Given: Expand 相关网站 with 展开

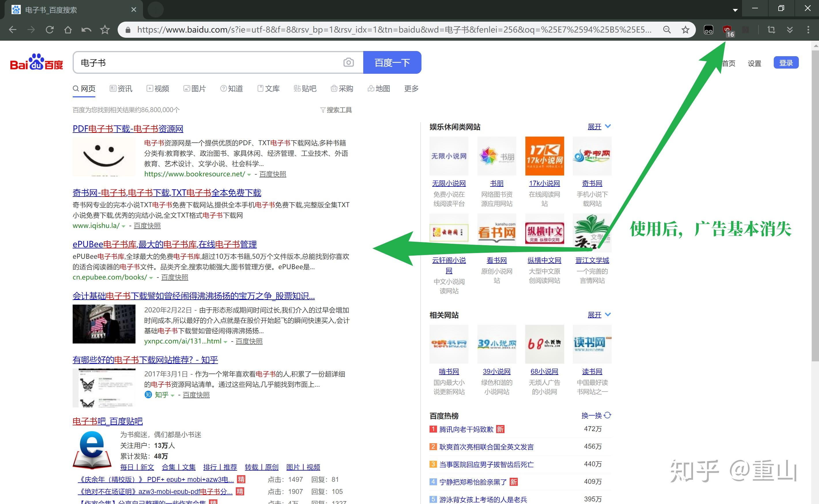Looking at the screenshot, I should [x=599, y=315].
